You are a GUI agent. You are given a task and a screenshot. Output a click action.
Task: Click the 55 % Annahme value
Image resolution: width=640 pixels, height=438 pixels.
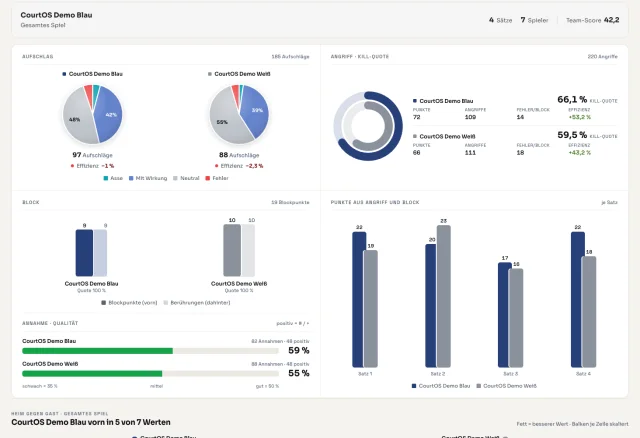click(x=299, y=373)
